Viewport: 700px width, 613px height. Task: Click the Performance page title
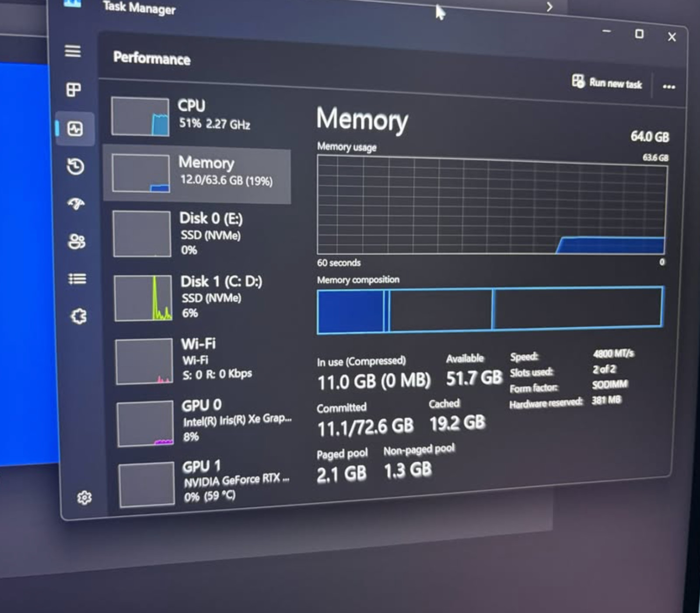(152, 58)
